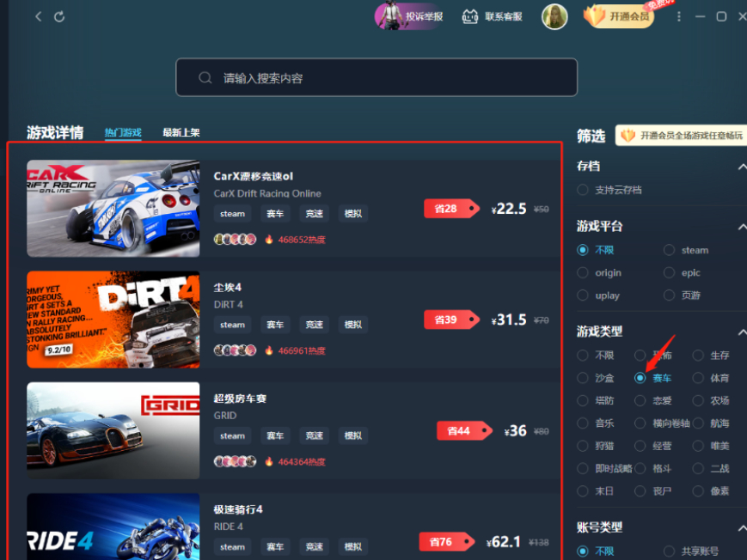This screenshot has width=747, height=560.
Task: Click the ¥31.5 price of DiRT 4
Action: click(x=509, y=320)
